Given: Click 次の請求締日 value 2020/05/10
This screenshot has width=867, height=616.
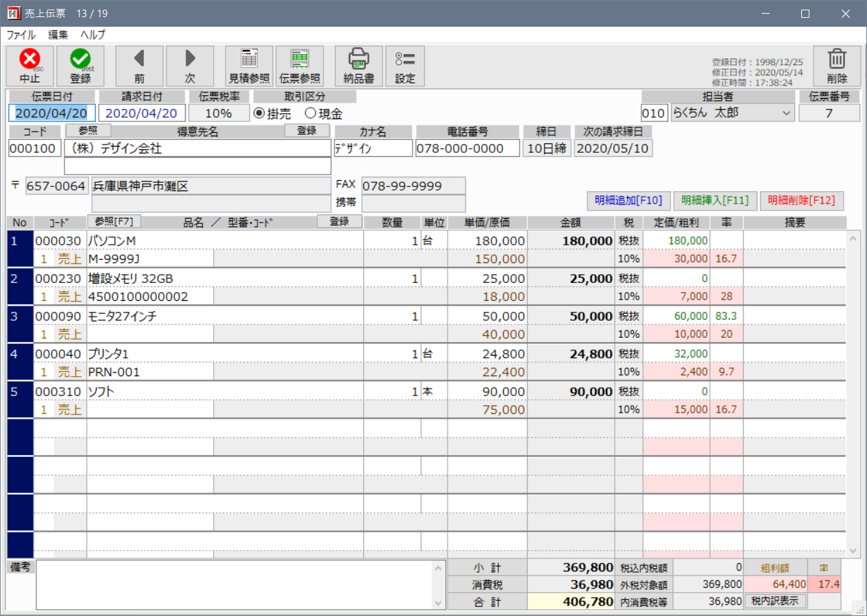Looking at the screenshot, I should [x=613, y=148].
